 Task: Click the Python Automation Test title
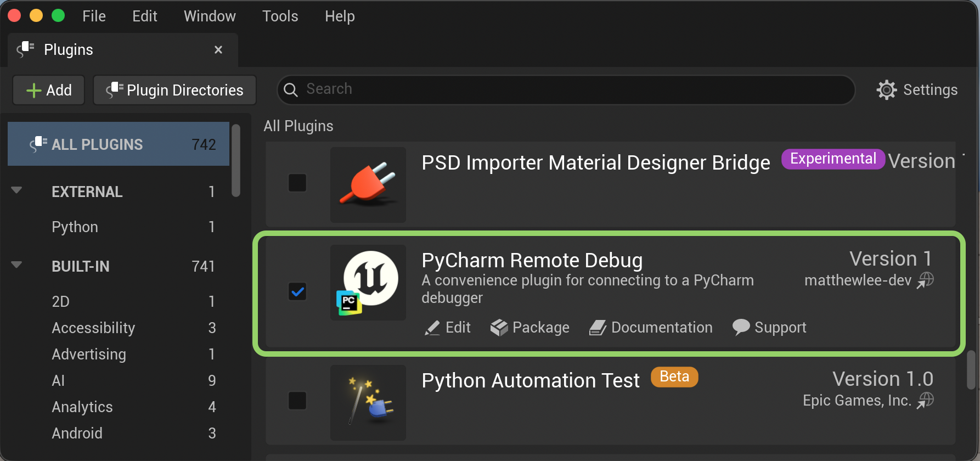pos(531,380)
